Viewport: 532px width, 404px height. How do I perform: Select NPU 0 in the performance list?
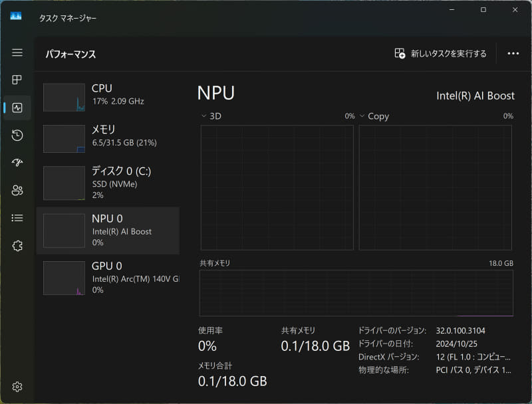coord(108,229)
